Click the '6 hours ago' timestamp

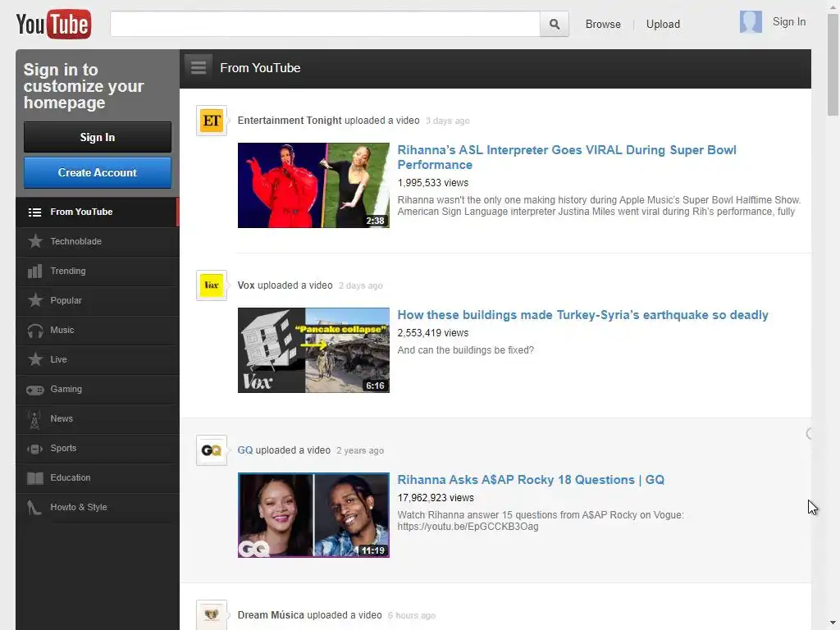[x=412, y=615]
